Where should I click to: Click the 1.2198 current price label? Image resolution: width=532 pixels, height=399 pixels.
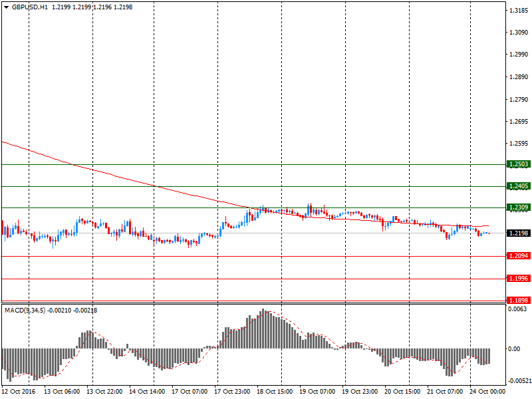(519, 233)
